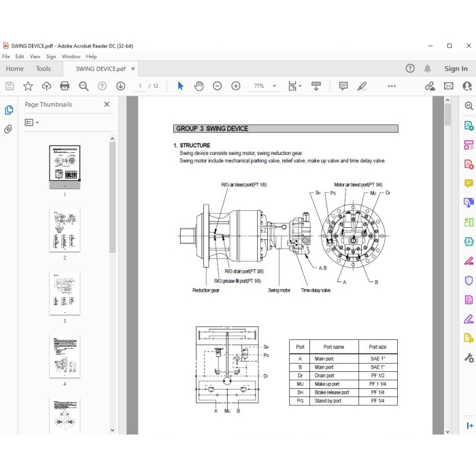Click the account profile icon in toolbar

click(x=467, y=86)
